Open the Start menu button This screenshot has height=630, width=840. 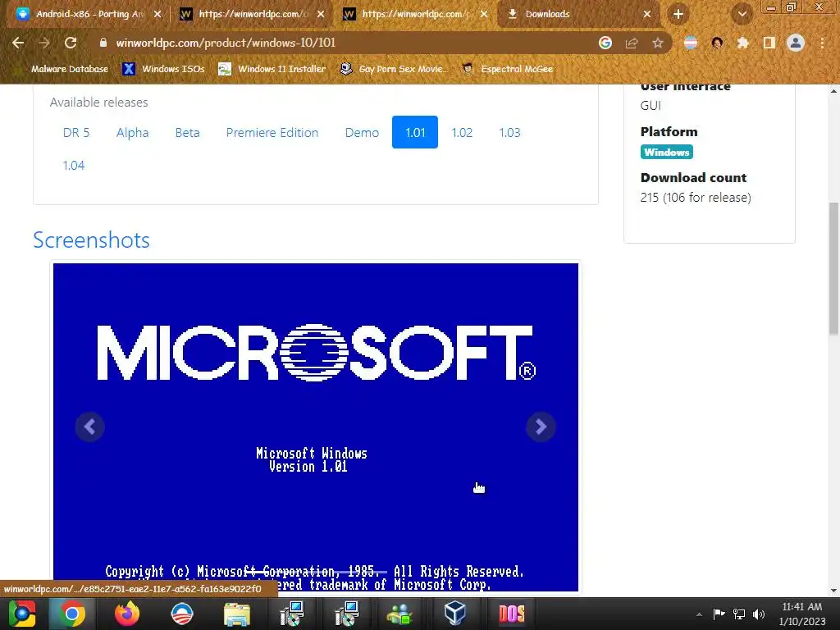22,614
